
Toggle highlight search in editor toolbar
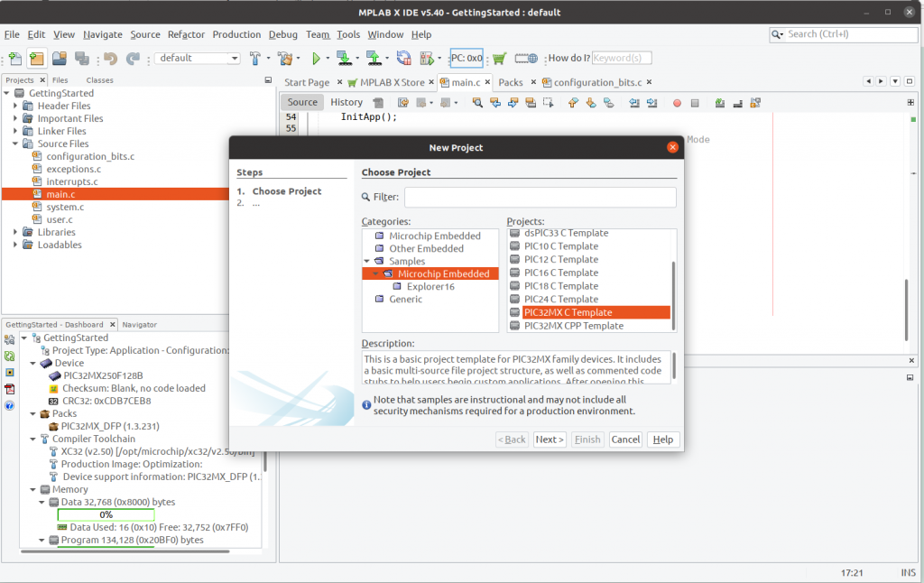[x=531, y=103]
